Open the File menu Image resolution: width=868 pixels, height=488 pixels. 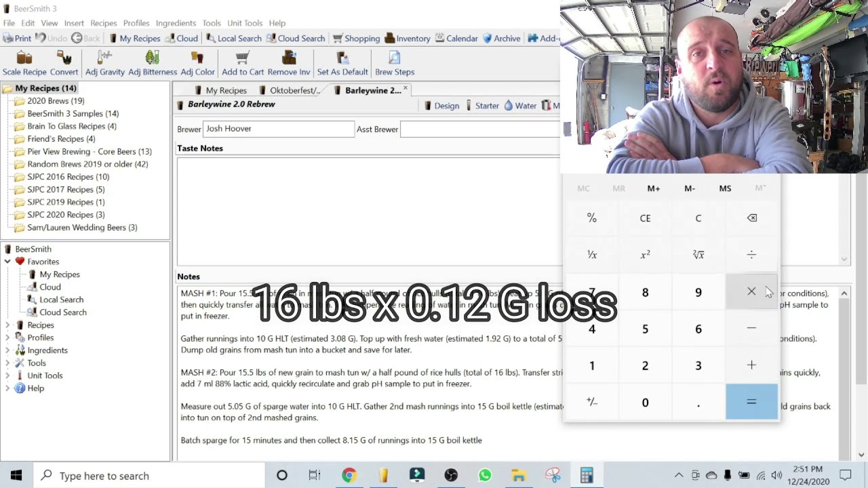tap(9, 23)
